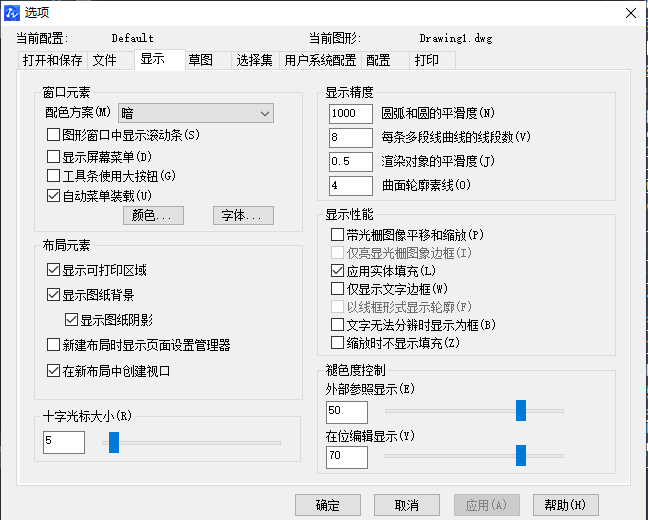Click the 颜色... button
The height and width of the screenshot is (520, 648).
pos(152,215)
